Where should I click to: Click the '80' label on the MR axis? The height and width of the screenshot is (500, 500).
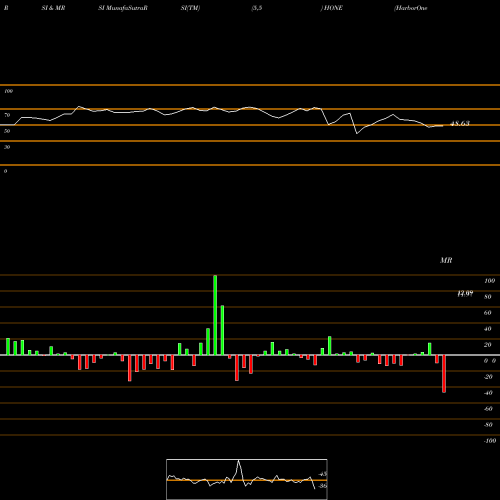[x=488, y=297]
